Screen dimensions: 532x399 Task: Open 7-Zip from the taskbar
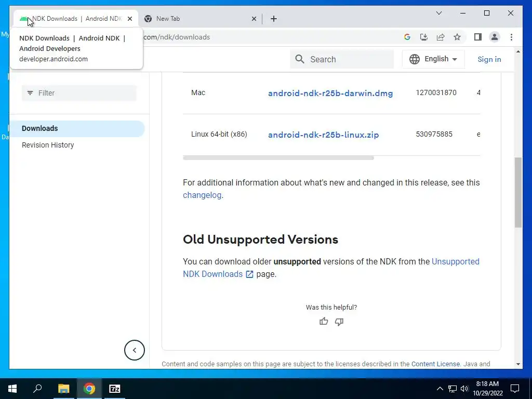(x=115, y=389)
